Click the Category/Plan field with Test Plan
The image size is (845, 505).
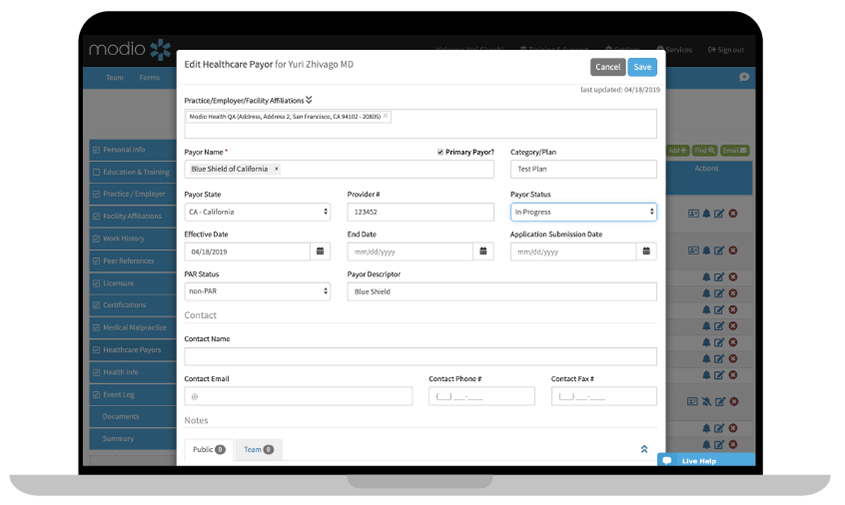[x=583, y=169]
